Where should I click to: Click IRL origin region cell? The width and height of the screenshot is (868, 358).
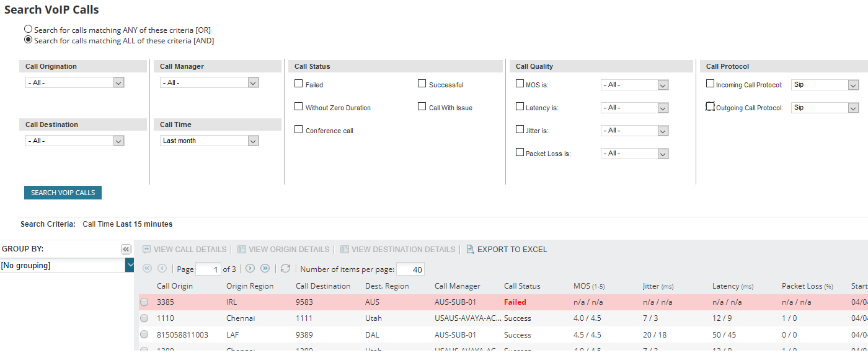point(232,302)
